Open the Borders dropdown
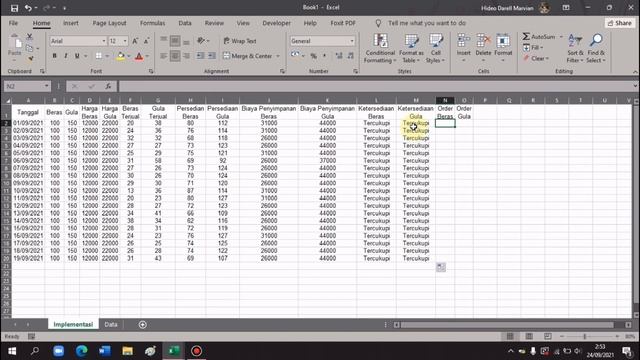The image size is (640, 360). [107, 56]
